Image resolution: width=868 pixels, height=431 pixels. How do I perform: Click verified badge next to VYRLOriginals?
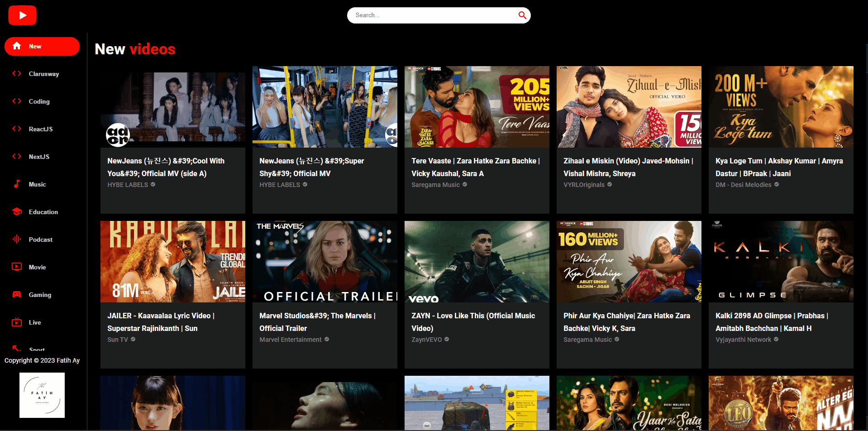tap(610, 184)
